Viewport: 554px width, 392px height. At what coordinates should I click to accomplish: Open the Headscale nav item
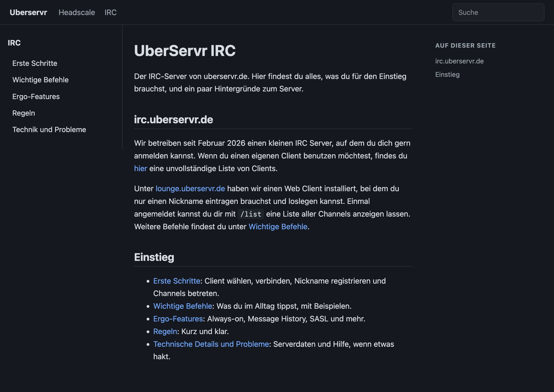(x=77, y=12)
